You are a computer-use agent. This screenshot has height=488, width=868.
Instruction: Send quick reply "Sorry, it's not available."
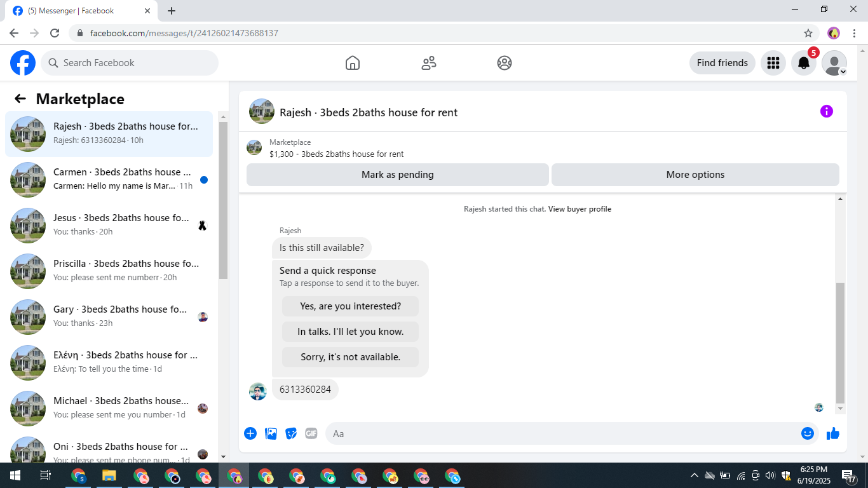[x=351, y=357]
